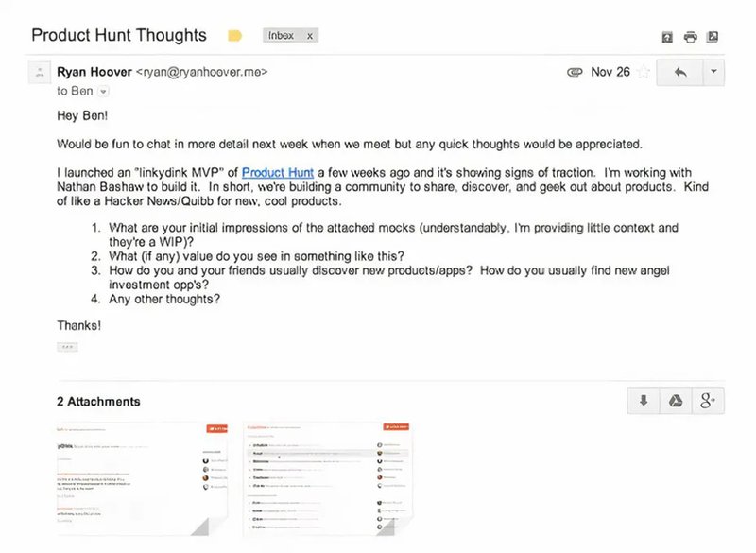
Task: Follow the Product Hunt hyperlink
Action: click(x=278, y=172)
